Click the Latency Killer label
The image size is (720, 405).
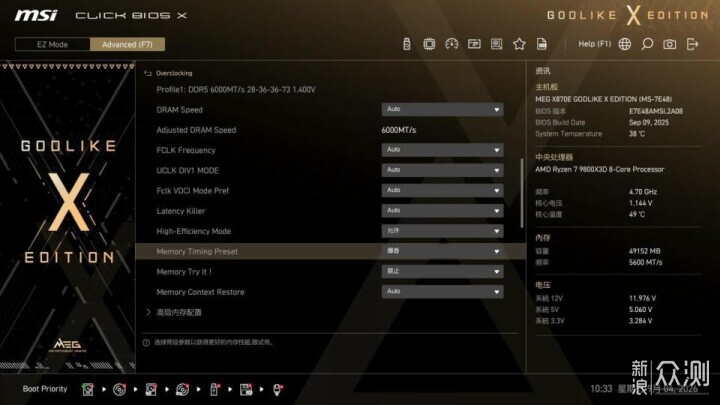[x=180, y=211]
